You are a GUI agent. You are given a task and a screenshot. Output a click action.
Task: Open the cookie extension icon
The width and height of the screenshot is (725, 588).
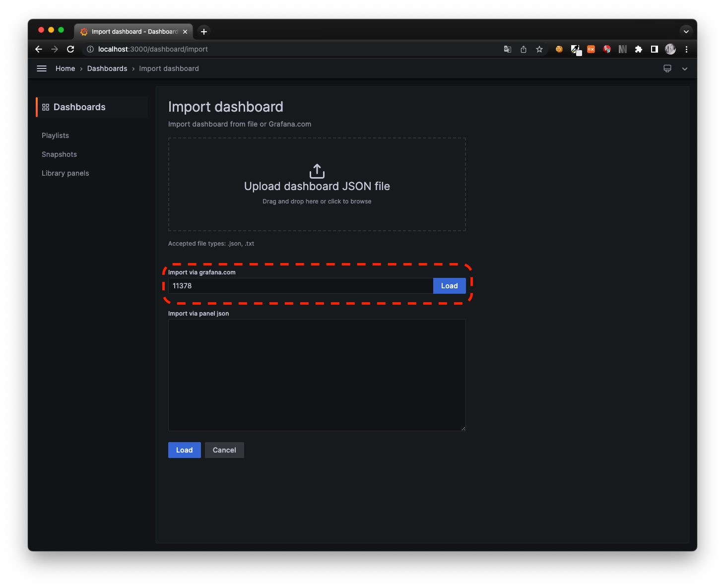click(x=559, y=49)
